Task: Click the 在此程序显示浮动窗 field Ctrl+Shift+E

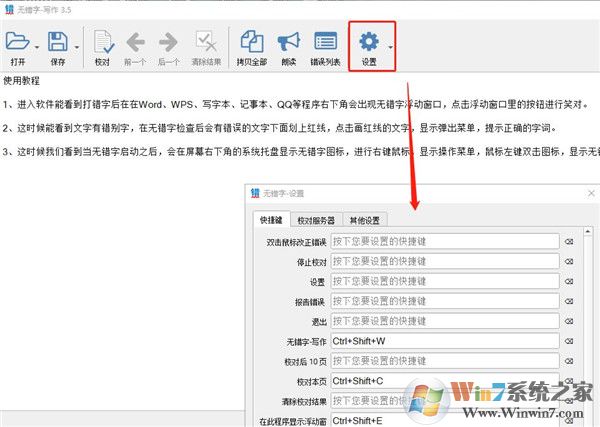Action: (x=445, y=420)
